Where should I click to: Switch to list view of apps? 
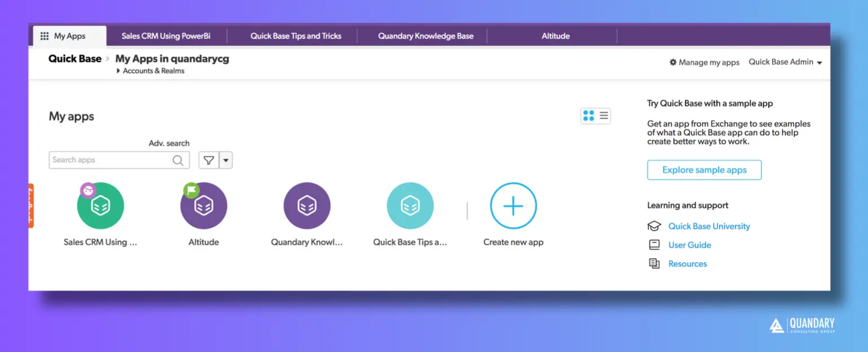(x=603, y=115)
